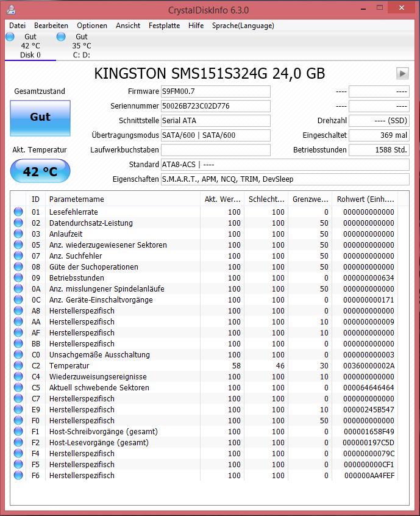
Task: Click status orb for Lesefehlerrate row
Action: tap(18, 212)
